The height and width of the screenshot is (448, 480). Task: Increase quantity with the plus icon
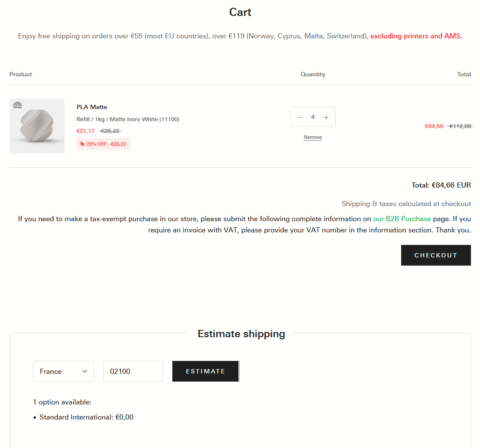point(326,117)
